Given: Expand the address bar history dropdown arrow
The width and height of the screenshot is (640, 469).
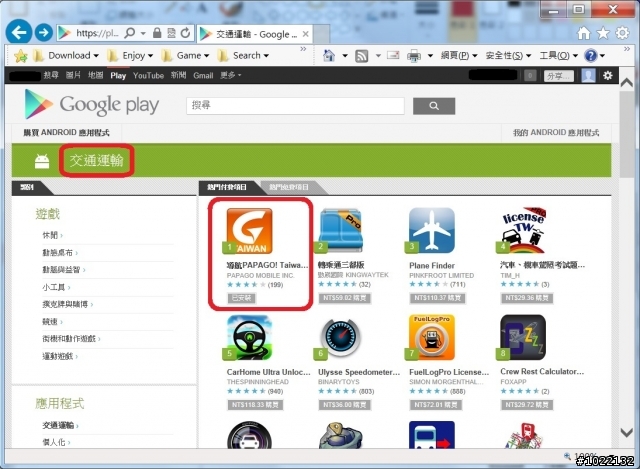Looking at the screenshot, I should [143, 33].
